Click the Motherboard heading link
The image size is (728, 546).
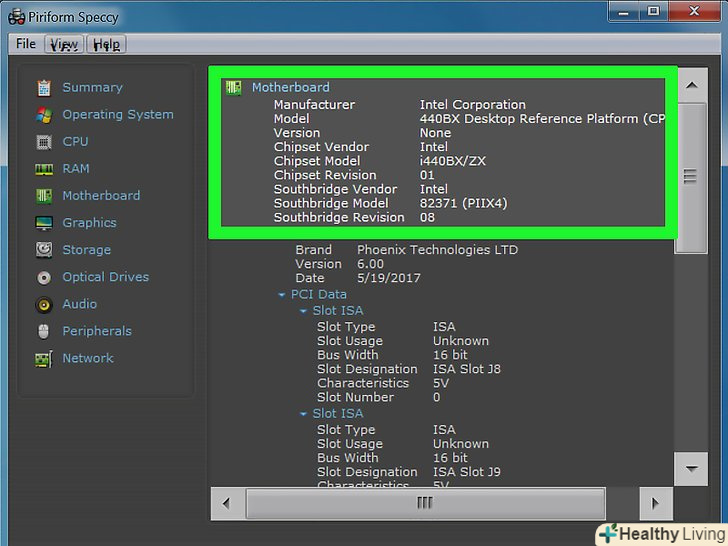(x=290, y=87)
